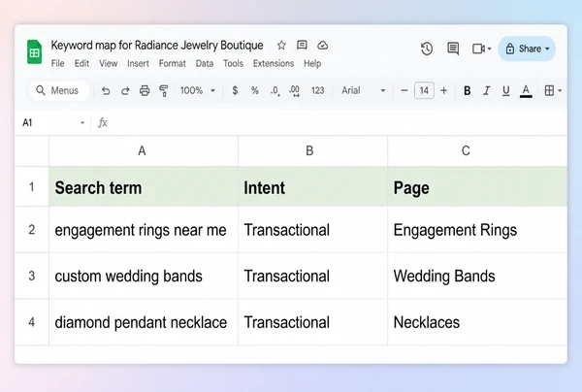Activate the paint format tool
The height and width of the screenshot is (392, 582).
[x=163, y=90]
